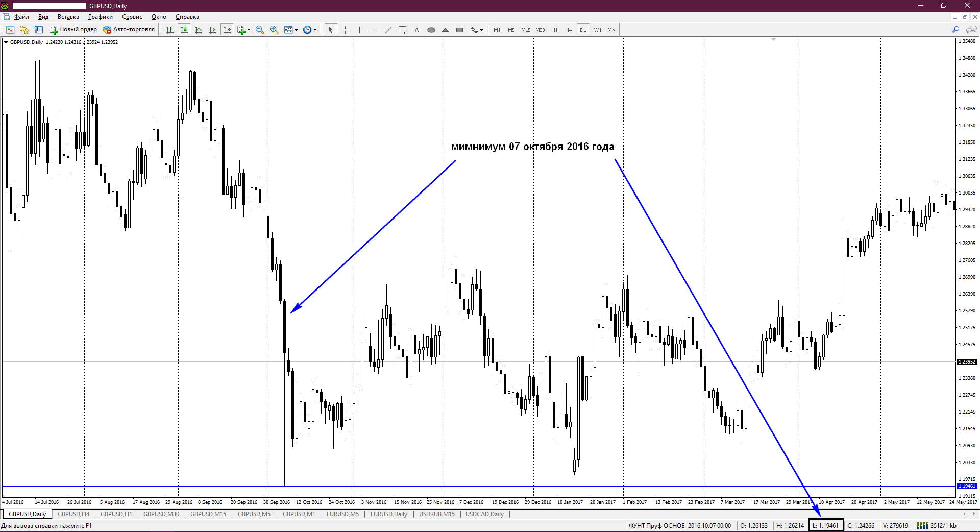
Task: Open the Графики menu
Action: point(101,17)
